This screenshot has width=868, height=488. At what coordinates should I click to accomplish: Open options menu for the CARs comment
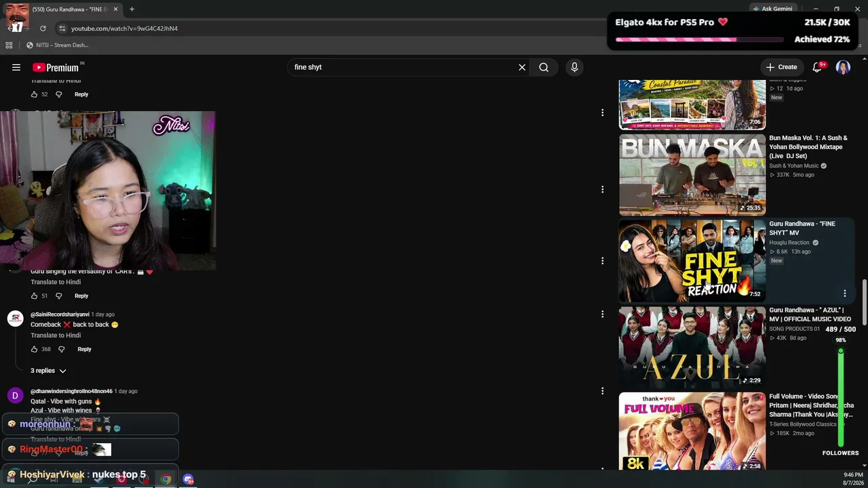[x=602, y=260]
